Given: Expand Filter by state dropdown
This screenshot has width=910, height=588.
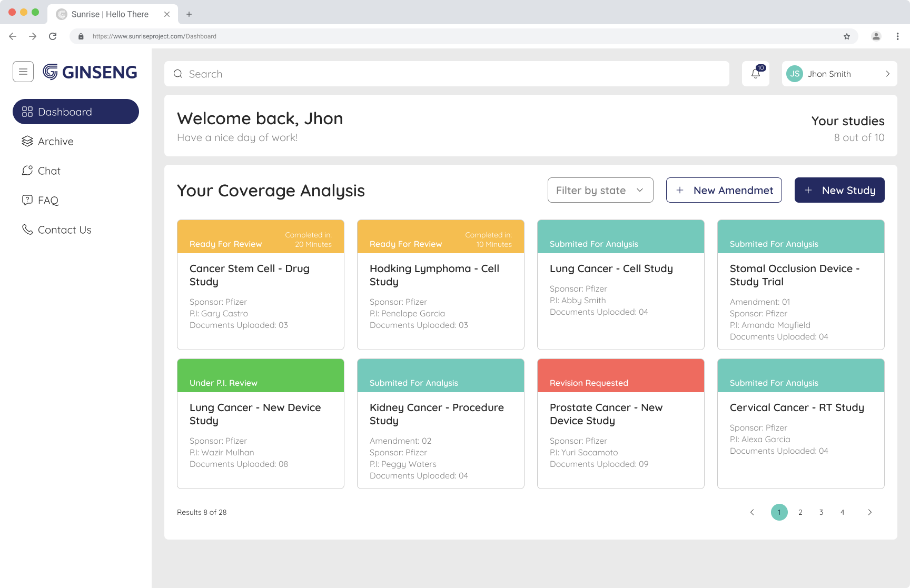Looking at the screenshot, I should (600, 190).
